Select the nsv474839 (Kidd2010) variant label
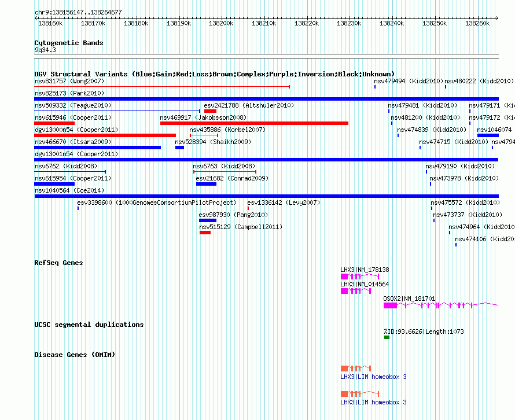The height and width of the screenshot is (420, 515). [432, 130]
